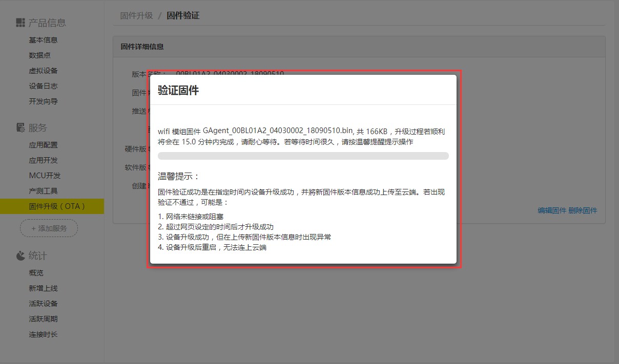
Task: Click the 编辑固件 link
Action: (552, 210)
